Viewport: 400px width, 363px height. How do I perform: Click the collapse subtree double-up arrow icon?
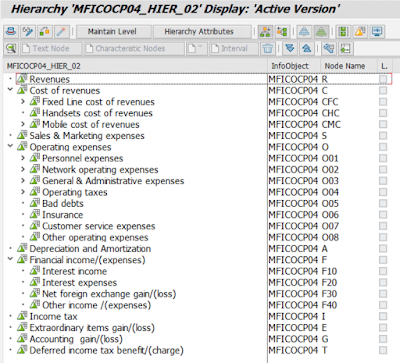pos(306,49)
